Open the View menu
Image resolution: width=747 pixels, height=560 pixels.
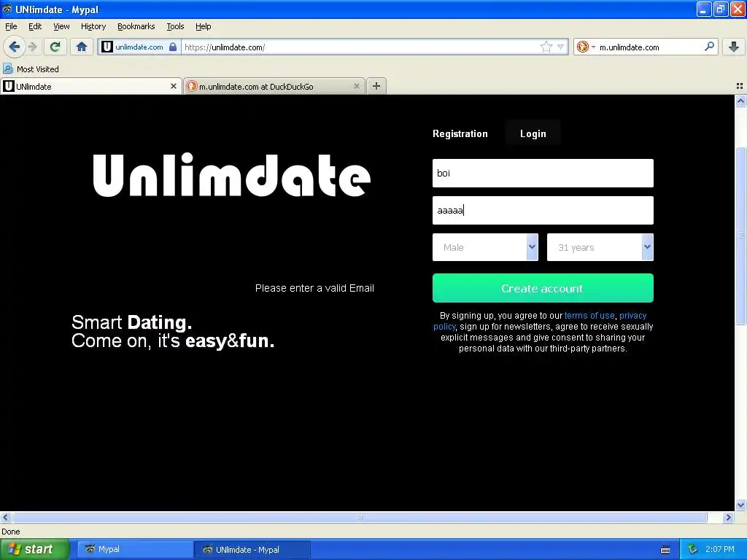point(61,26)
